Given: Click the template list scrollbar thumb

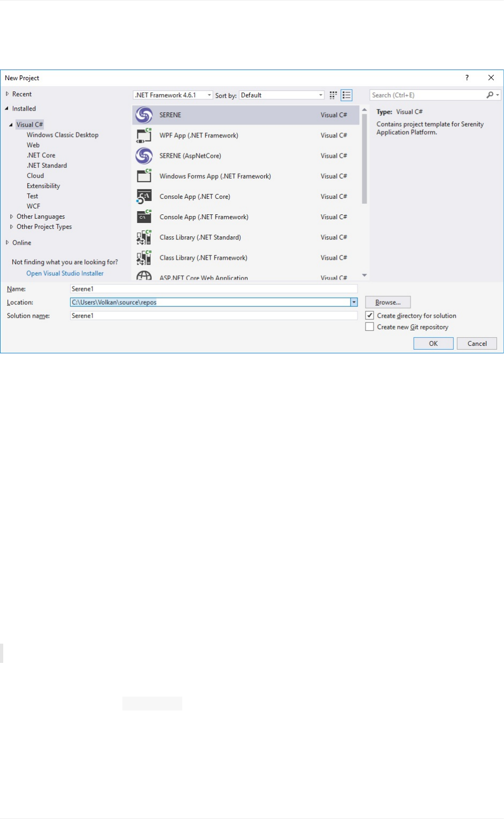Looking at the screenshot, I should 365,159.
